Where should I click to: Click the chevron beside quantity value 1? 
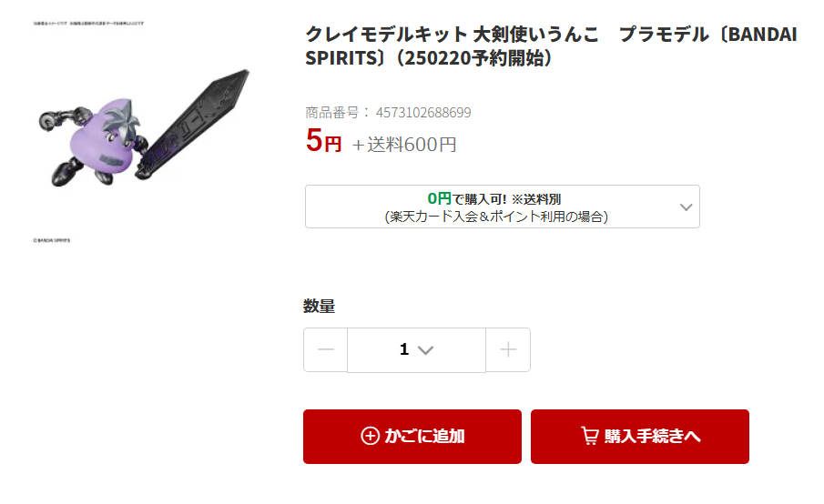click(426, 350)
